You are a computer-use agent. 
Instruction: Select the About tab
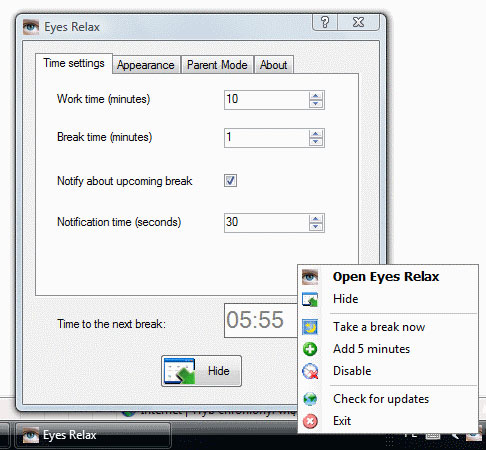(274, 65)
